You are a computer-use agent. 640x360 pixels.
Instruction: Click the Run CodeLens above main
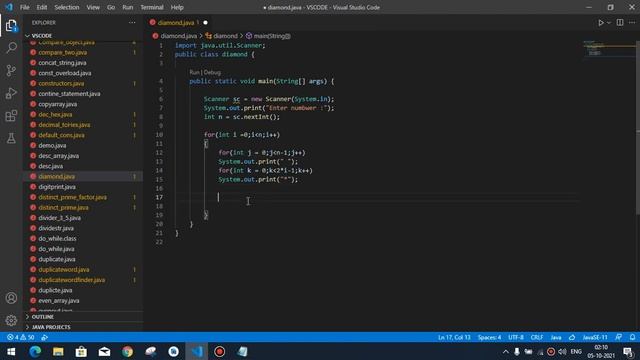coord(194,72)
